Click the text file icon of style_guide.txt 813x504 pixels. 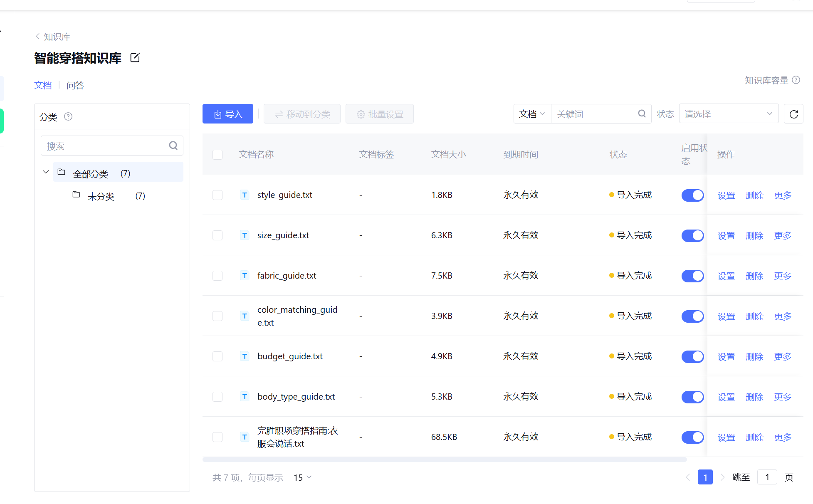[245, 195]
